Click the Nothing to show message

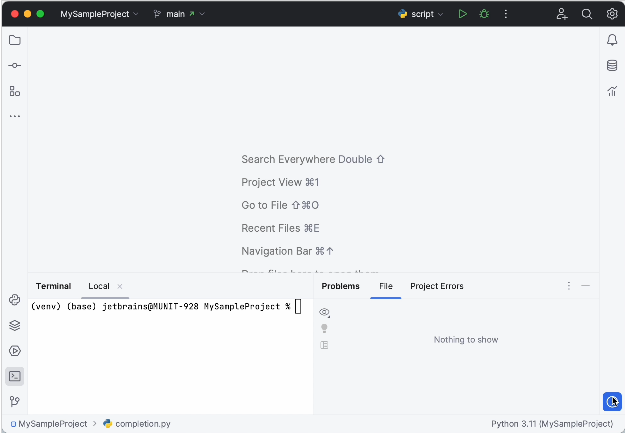466,340
